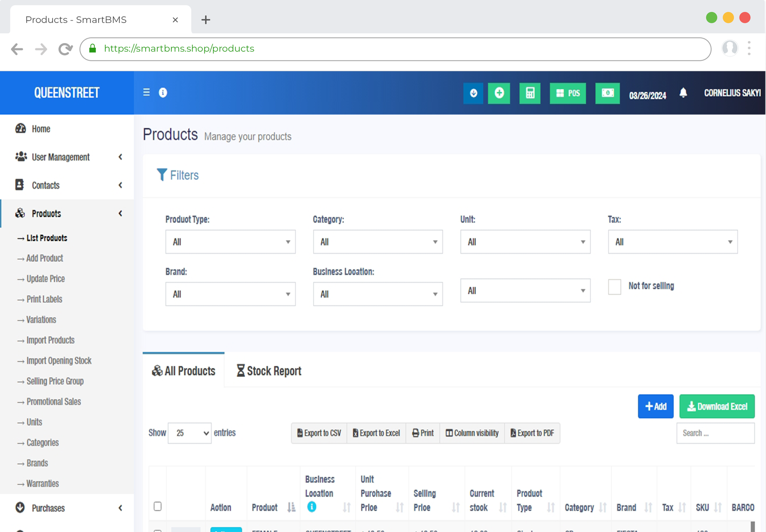Click the Business Location column info icon
766x532 pixels.
point(312,507)
